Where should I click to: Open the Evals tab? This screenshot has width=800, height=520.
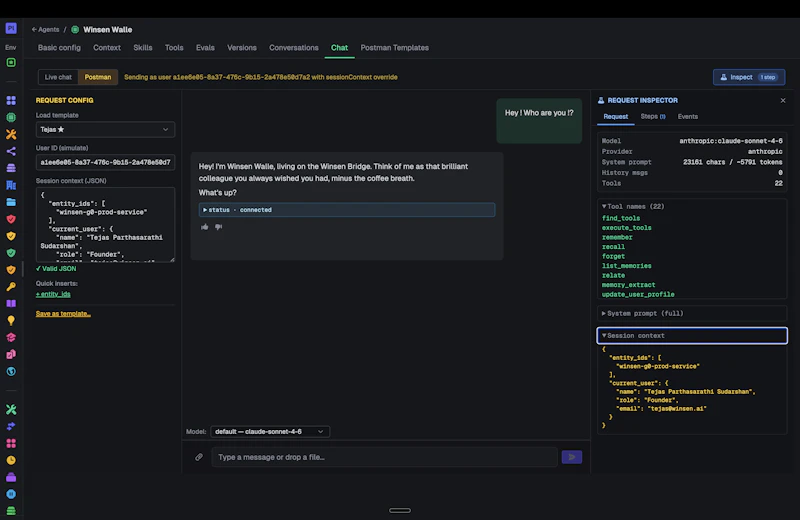[x=205, y=47]
